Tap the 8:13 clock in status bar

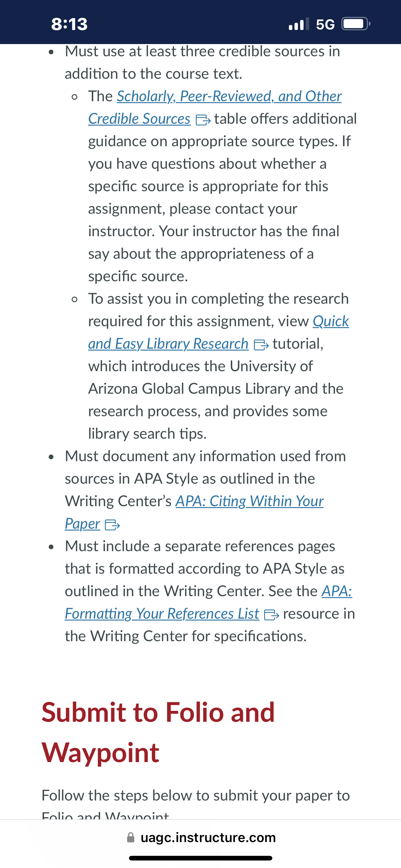pyautogui.click(x=69, y=24)
